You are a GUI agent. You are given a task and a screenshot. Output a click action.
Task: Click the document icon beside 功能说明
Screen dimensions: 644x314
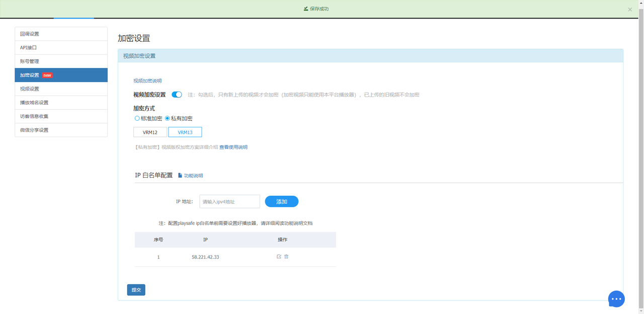tap(180, 176)
